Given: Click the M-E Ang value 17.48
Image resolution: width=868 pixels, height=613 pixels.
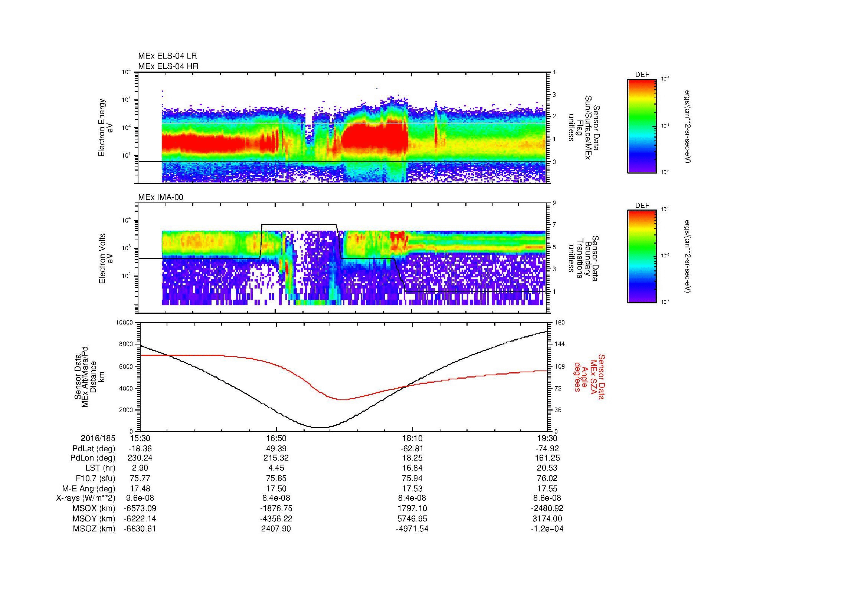Looking at the screenshot, I should coord(140,489).
